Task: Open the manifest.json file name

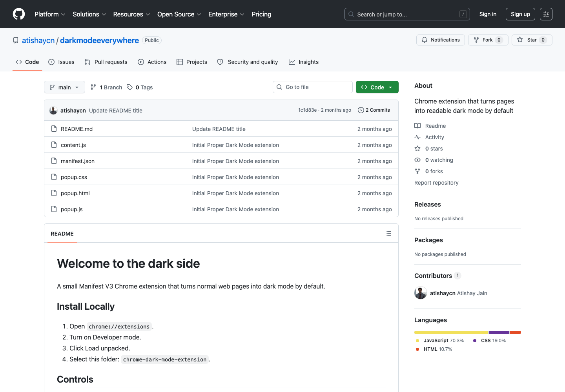Action: [x=78, y=161]
